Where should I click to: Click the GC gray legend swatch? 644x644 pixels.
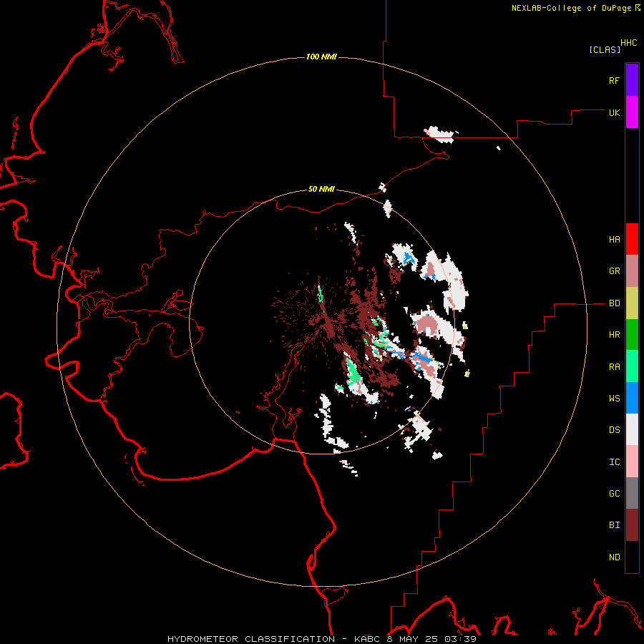click(632, 493)
